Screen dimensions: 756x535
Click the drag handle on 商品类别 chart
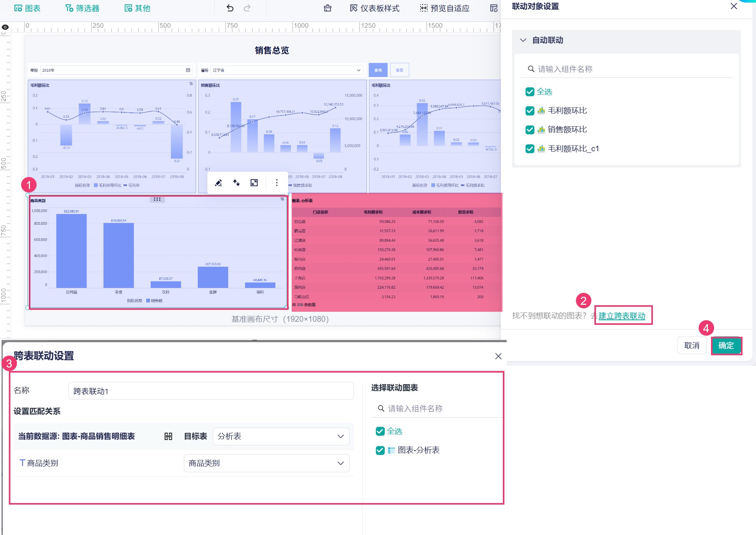157,199
